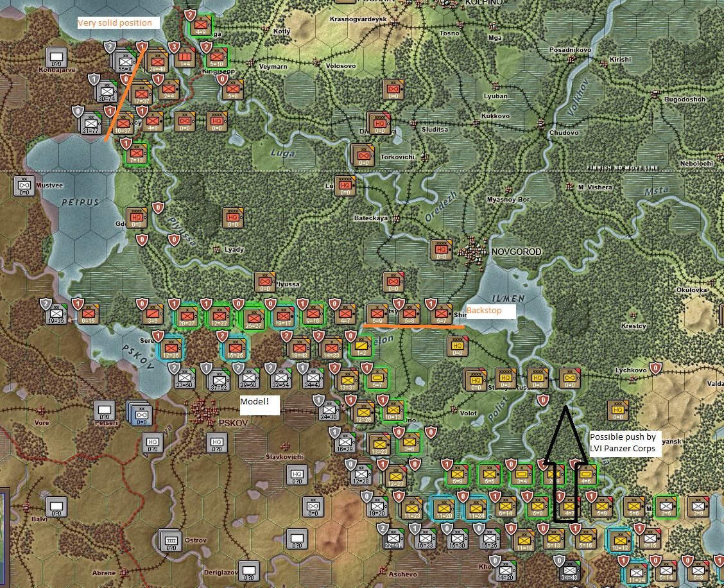Pick the grey 30=74 division stack
The height and width of the screenshot is (588, 724).
click(x=107, y=91)
